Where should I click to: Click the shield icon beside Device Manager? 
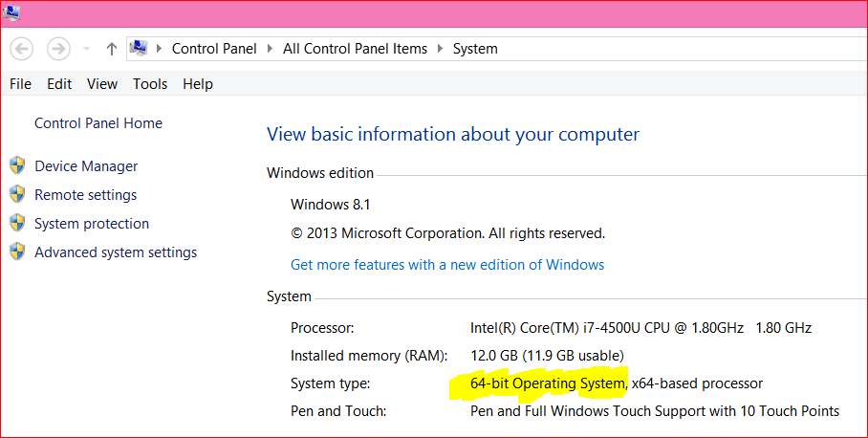click(18, 165)
